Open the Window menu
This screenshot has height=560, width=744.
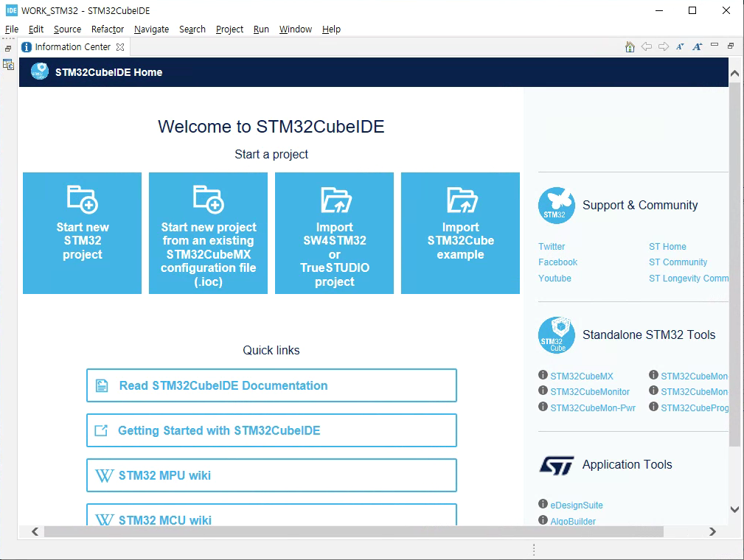295,29
